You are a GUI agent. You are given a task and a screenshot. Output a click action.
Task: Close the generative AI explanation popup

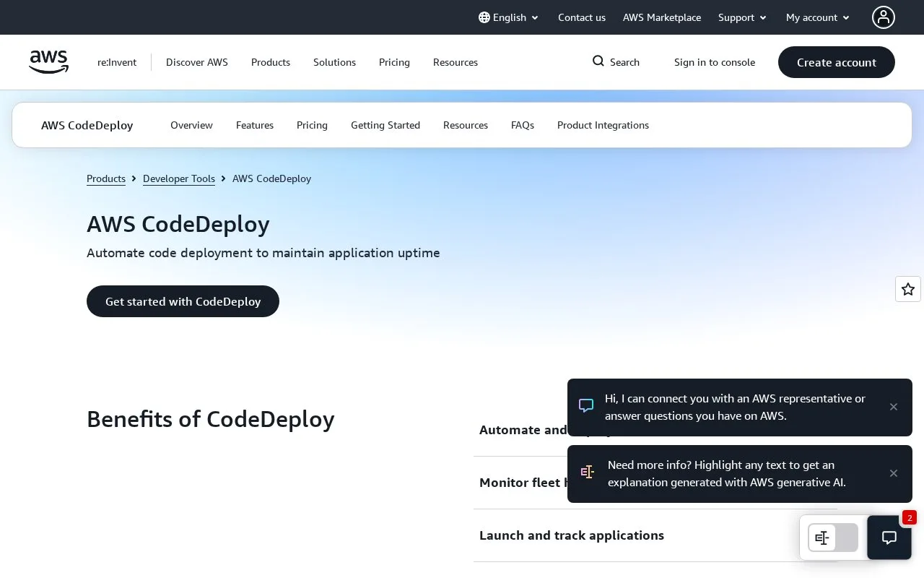point(894,473)
